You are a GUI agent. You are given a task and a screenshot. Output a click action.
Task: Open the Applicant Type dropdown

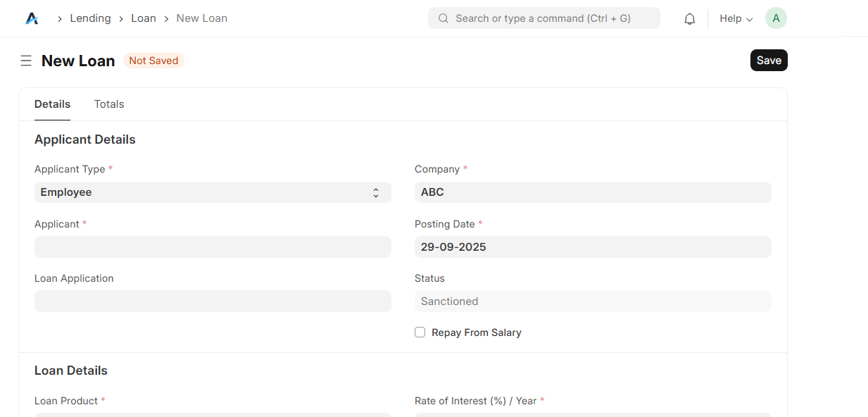click(x=213, y=192)
